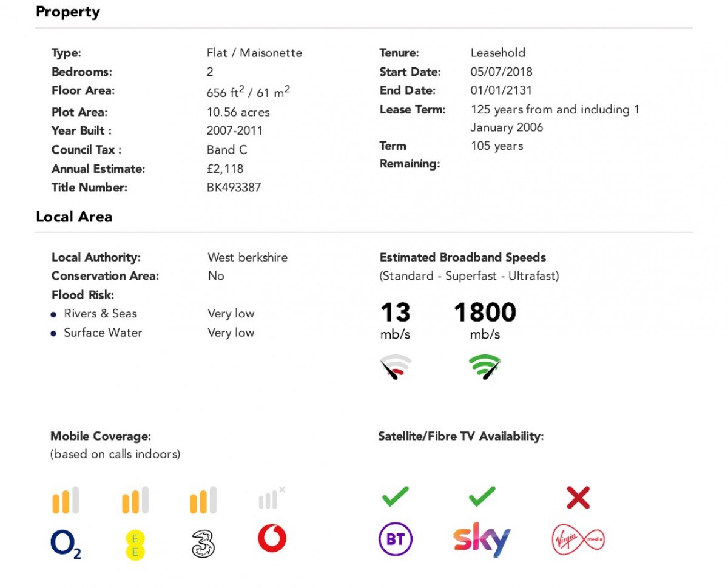Click the title number BK493387
The height and width of the screenshot is (588, 728).
pyautogui.click(x=234, y=187)
